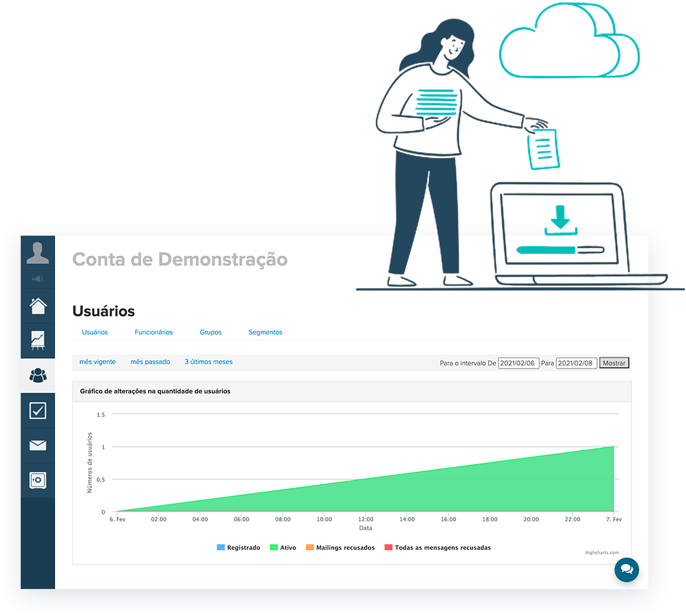The height and width of the screenshot is (616, 686).
Task: Click the Usuários page heading
Action: [104, 311]
